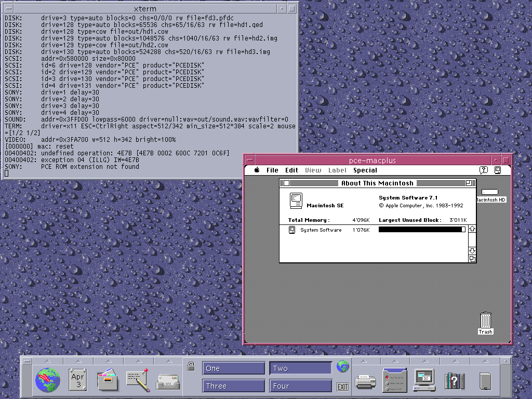Image resolution: width=532 pixels, height=399 pixels.
Task: Click the xterm cursor at last line
Action: tap(6, 174)
